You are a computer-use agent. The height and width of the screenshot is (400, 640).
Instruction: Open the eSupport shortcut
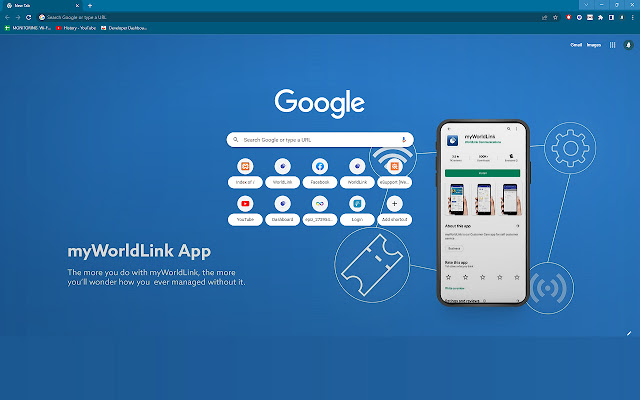394,173
